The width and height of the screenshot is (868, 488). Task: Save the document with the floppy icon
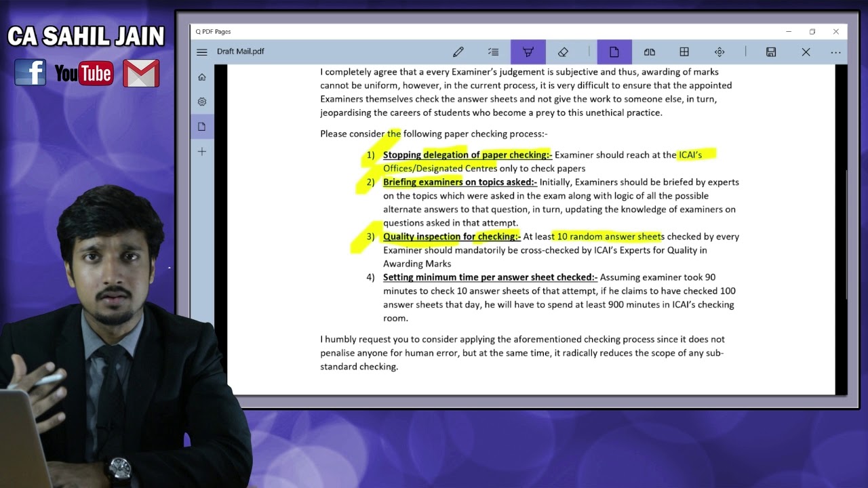click(x=771, y=52)
